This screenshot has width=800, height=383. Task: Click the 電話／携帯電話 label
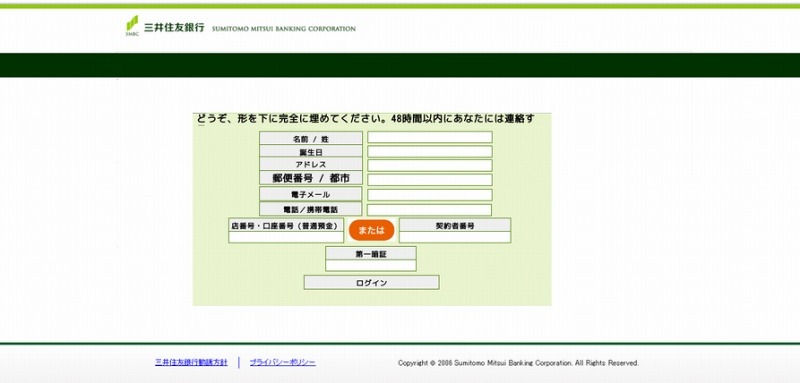tap(311, 209)
